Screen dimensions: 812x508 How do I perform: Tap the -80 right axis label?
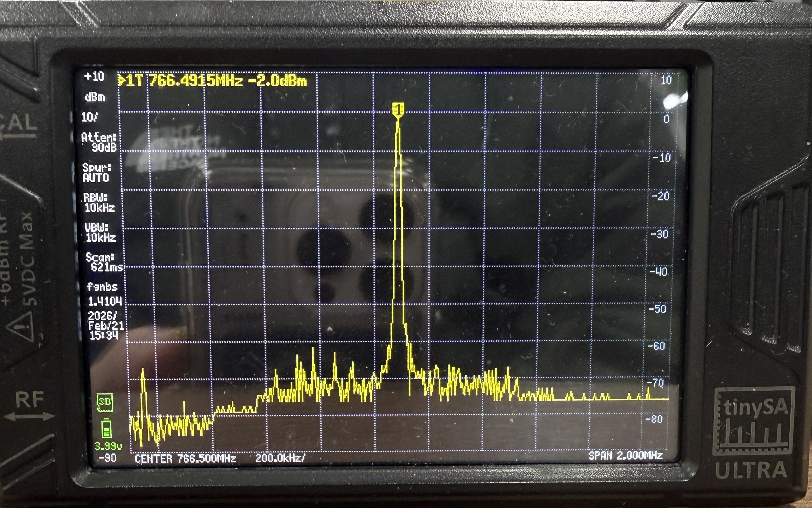(x=654, y=419)
